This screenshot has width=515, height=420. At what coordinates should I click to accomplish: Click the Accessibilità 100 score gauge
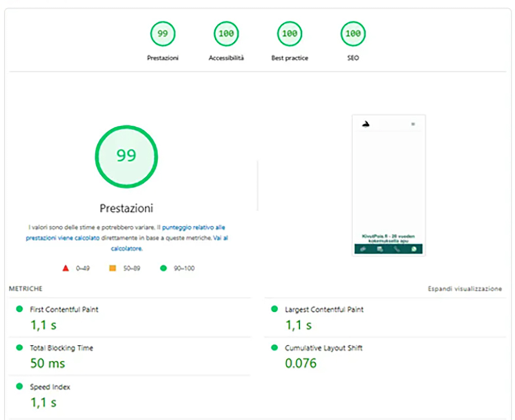(x=226, y=34)
